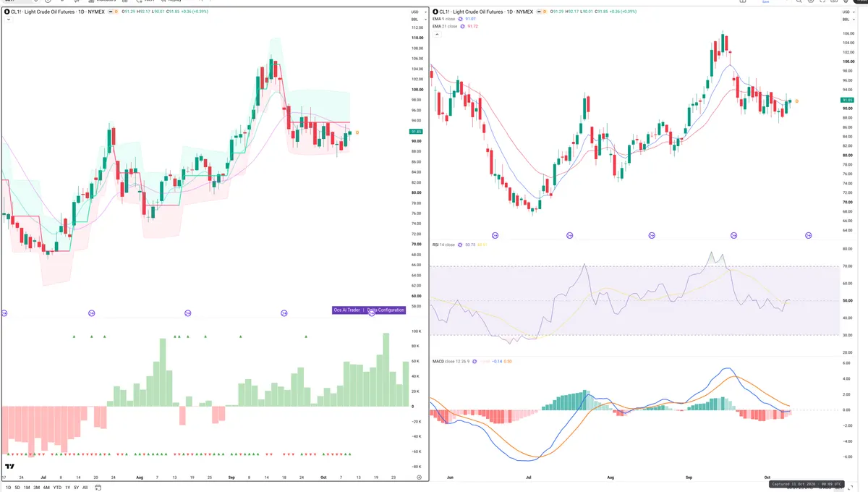
Task: Select the EMA 21 close indicator legend
Action: point(445,26)
